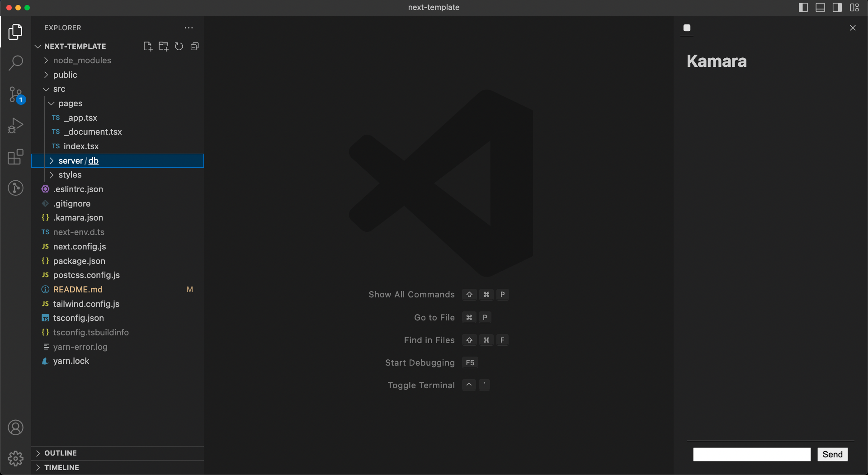Viewport: 868px width, 475px height.
Task: Open .kamara.json file
Action: [117, 218]
